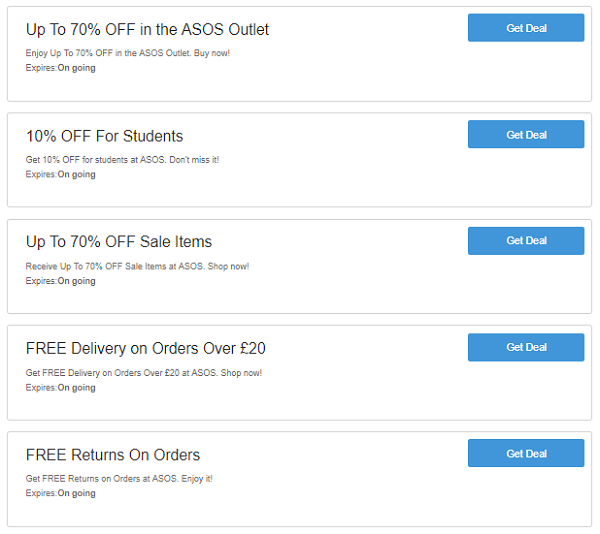Click the "FREE Returns On Orders" title
The width and height of the screenshot is (600, 534).
click(113, 455)
